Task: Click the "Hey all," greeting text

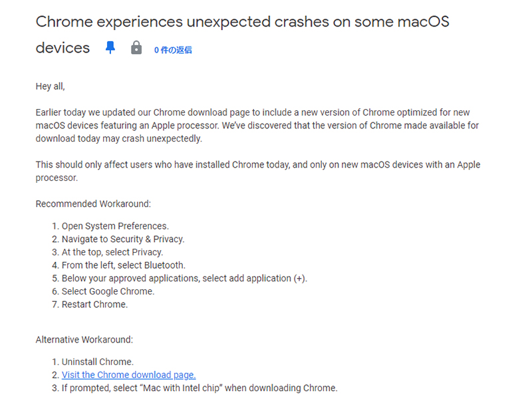Action: pyautogui.click(x=51, y=86)
